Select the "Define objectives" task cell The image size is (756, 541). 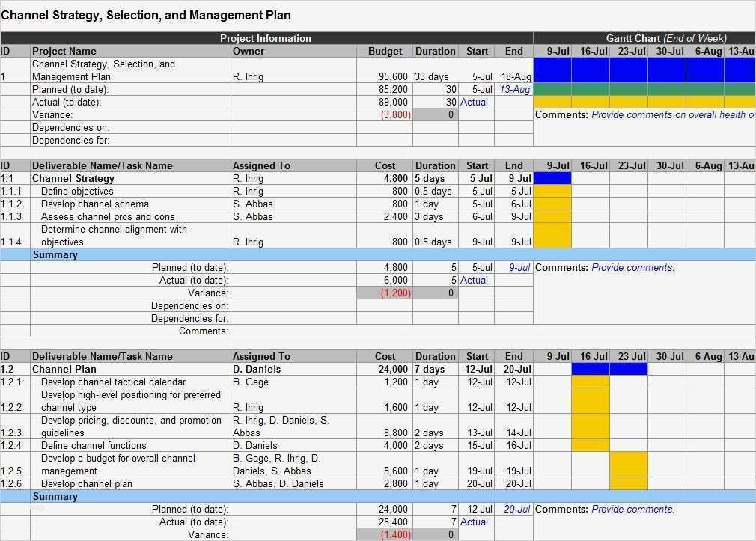coord(78,191)
